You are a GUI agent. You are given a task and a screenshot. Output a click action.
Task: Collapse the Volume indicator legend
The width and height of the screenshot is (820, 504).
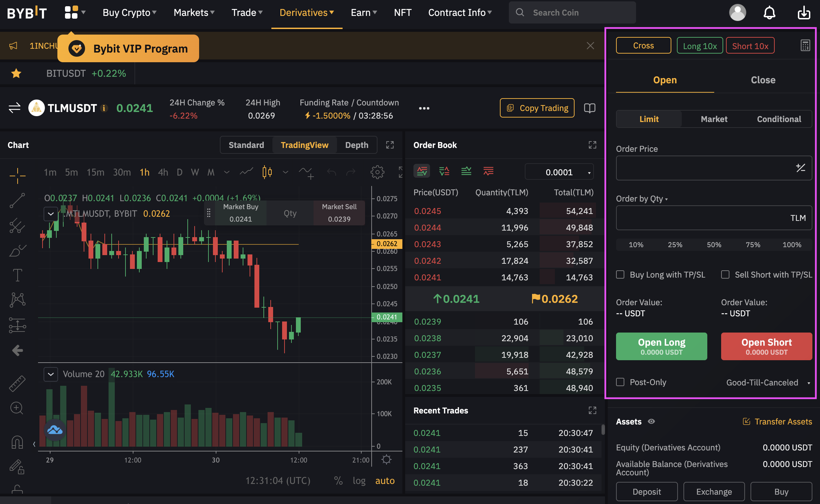[51, 374]
